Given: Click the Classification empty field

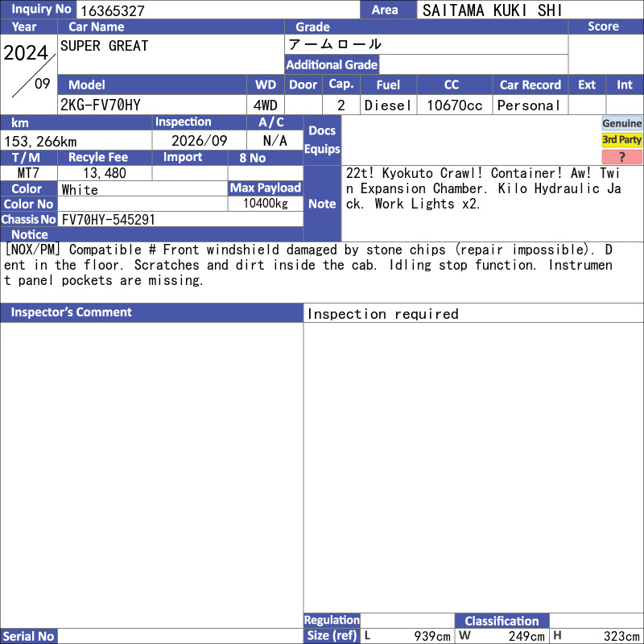Looking at the screenshot, I should point(597,621).
